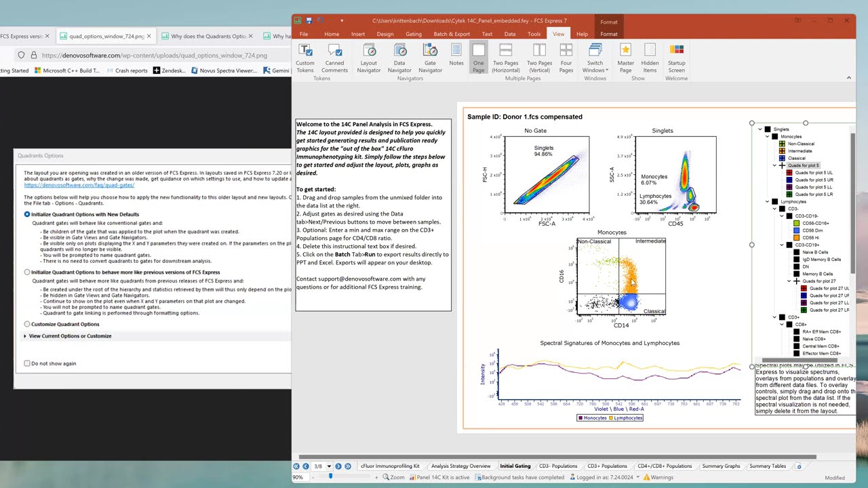The height and width of the screenshot is (488, 868).
Task: Switch to Two Pages (Horizontal) view
Action: 506,58
